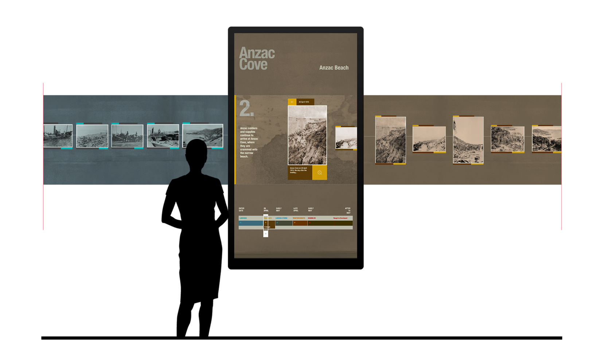Select the small thumbnail photo beside the large image

[x=346, y=138]
